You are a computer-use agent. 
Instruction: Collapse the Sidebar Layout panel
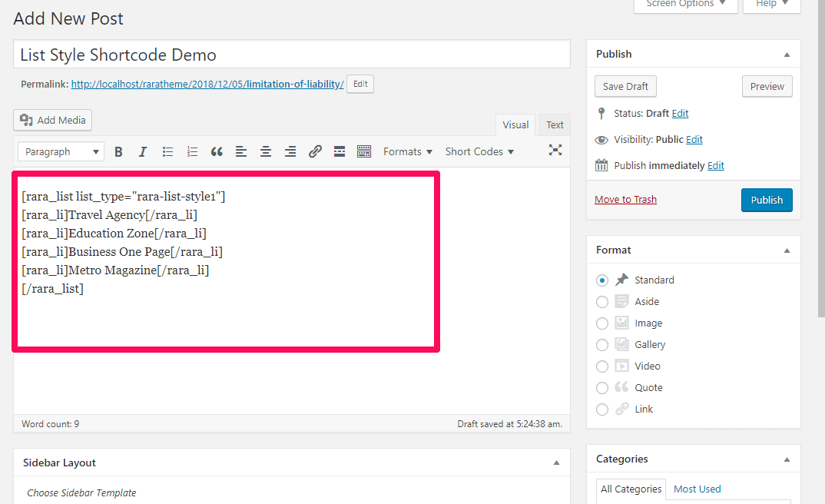click(556, 463)
